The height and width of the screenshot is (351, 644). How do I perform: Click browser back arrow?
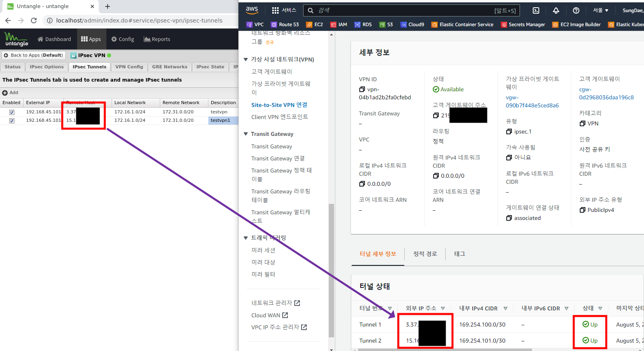(x=8, y=21)
